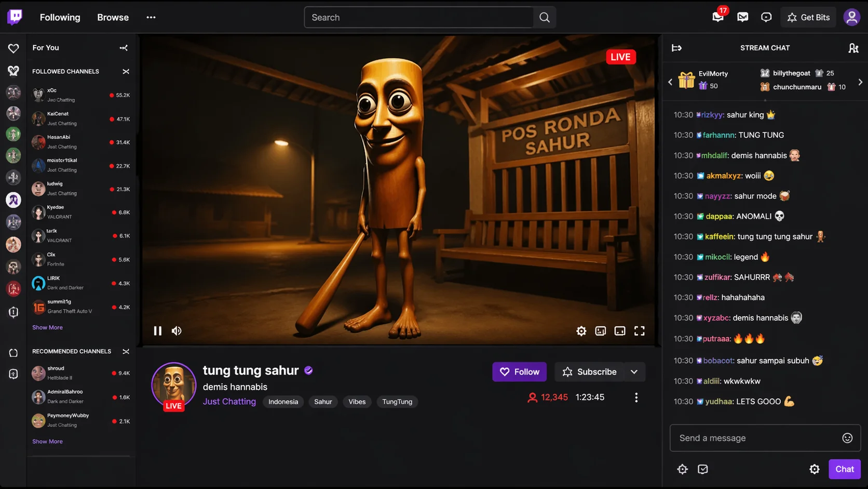The width and height of the screenshot is (868, 489).
Task: Go to the Following tab
Action: [60, 17]
